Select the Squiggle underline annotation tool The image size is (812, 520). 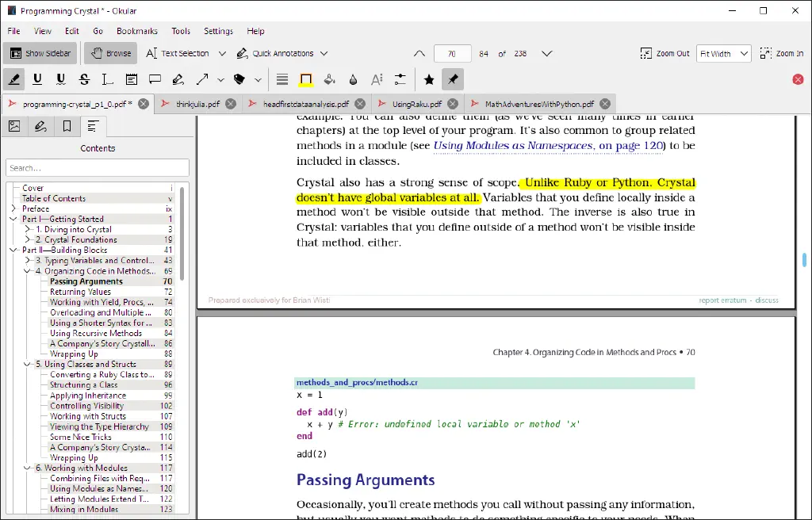coord(60,79)
